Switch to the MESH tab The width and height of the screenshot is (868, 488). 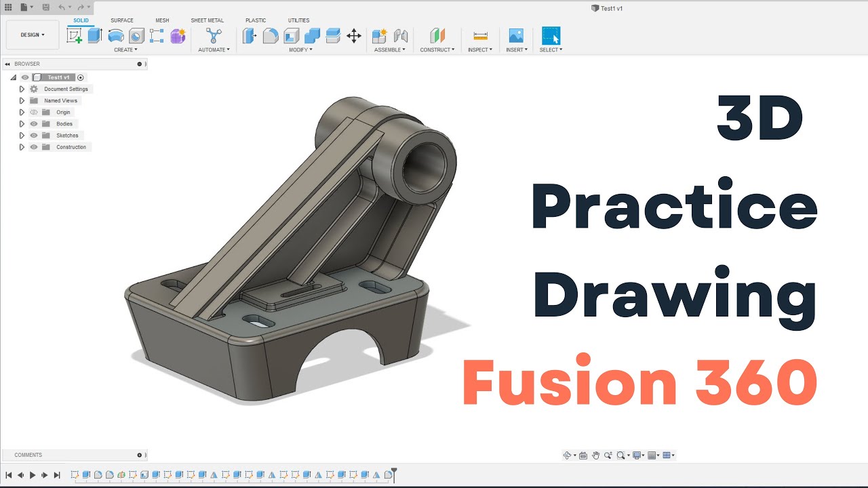tap(162, 20)
